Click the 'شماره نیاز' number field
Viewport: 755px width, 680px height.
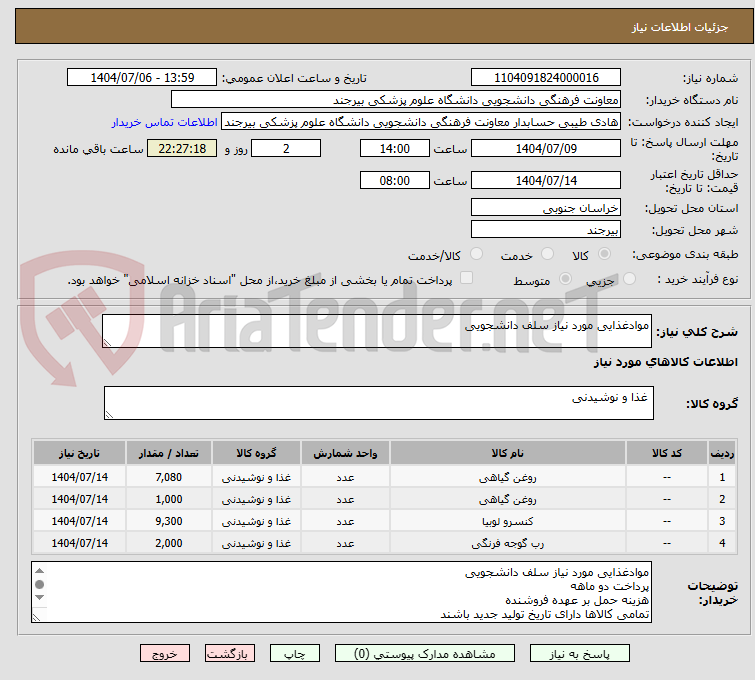click(545, 78)
